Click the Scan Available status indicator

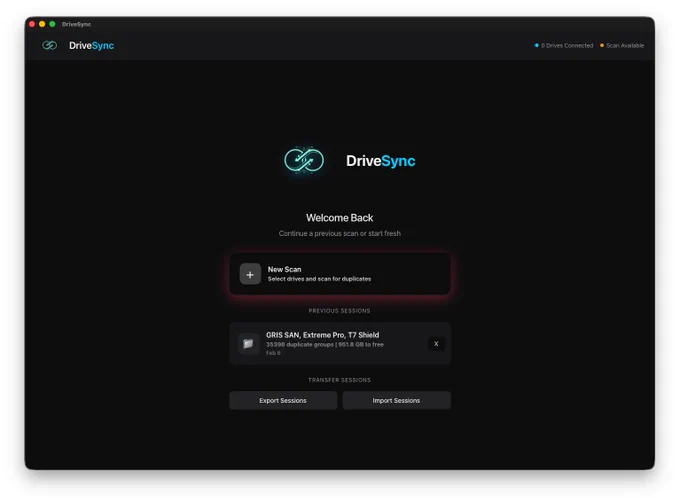pos(622,46)
